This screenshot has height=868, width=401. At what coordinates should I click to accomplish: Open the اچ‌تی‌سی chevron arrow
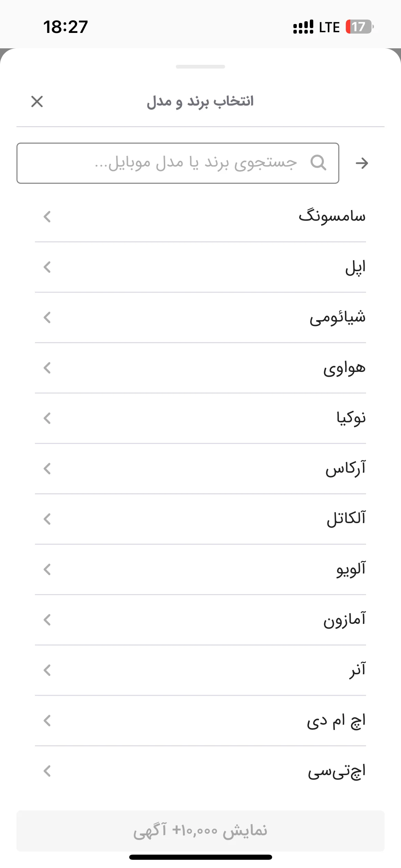(x=47, y=771)
